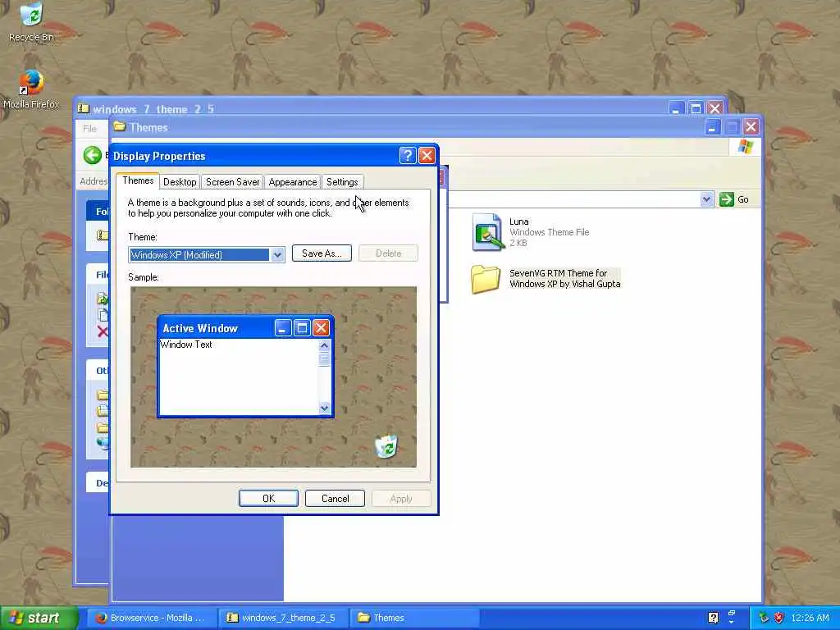Switch to Browservice Mozilla taskbar item

151,618
